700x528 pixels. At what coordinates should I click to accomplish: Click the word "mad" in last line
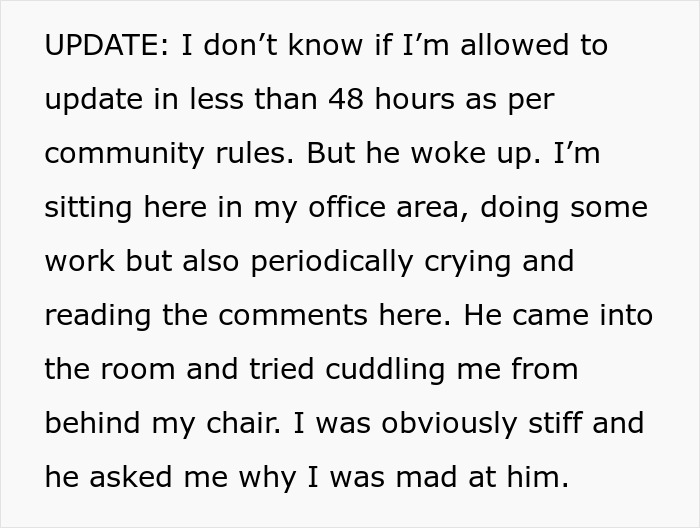click(426, 477)
